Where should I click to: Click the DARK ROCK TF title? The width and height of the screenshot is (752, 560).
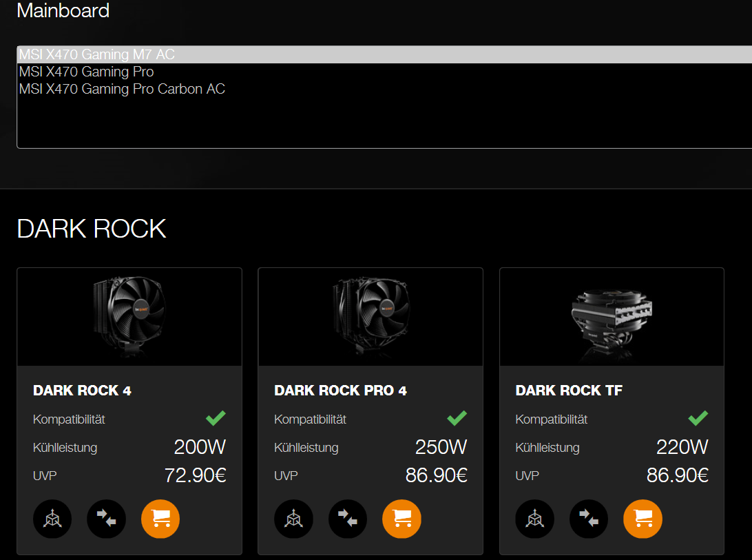(569, 391)
